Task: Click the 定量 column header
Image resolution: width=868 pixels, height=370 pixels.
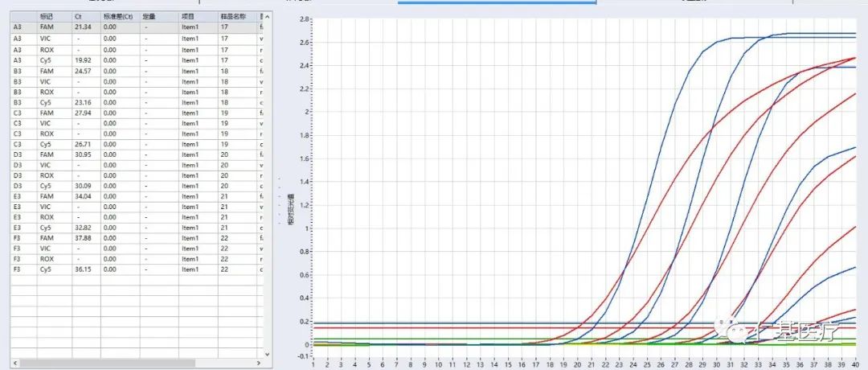Action: pyautogui.click(x=149, y=16)
